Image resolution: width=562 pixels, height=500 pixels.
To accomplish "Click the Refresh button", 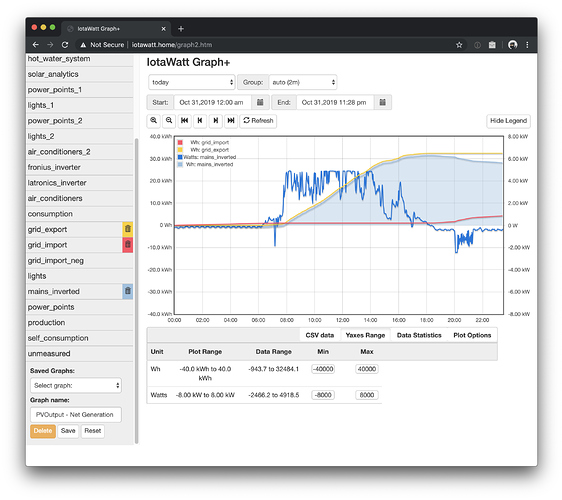I will tap(258, 121).
